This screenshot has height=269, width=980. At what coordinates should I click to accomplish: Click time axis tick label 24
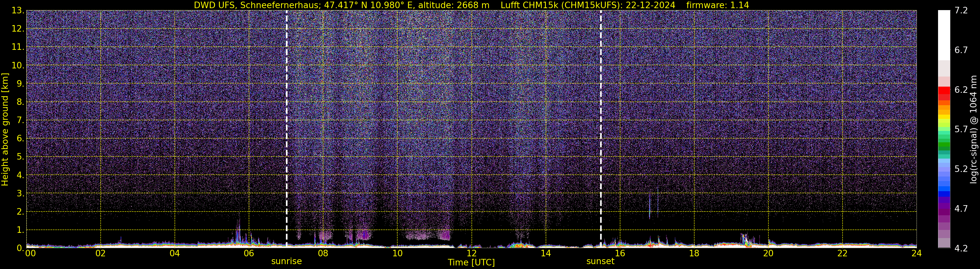917,254
